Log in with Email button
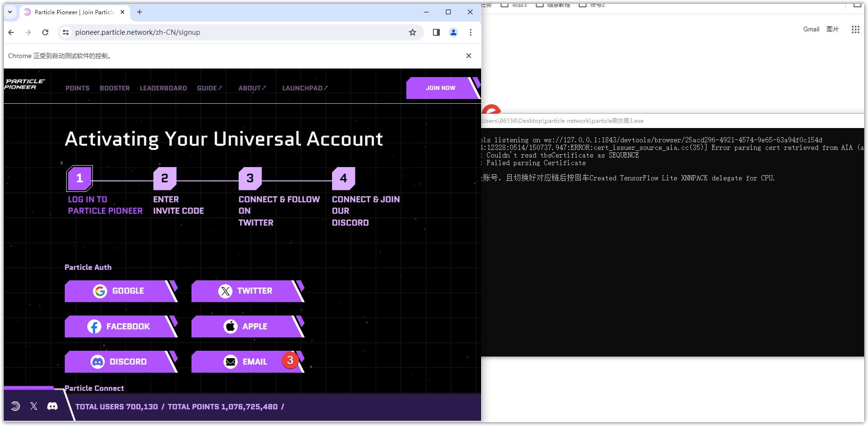 [x=246, y=362]
